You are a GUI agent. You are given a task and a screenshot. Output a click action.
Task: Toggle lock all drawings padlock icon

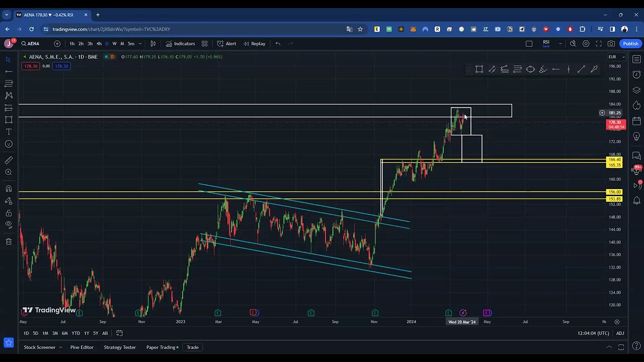pos(9,213)
